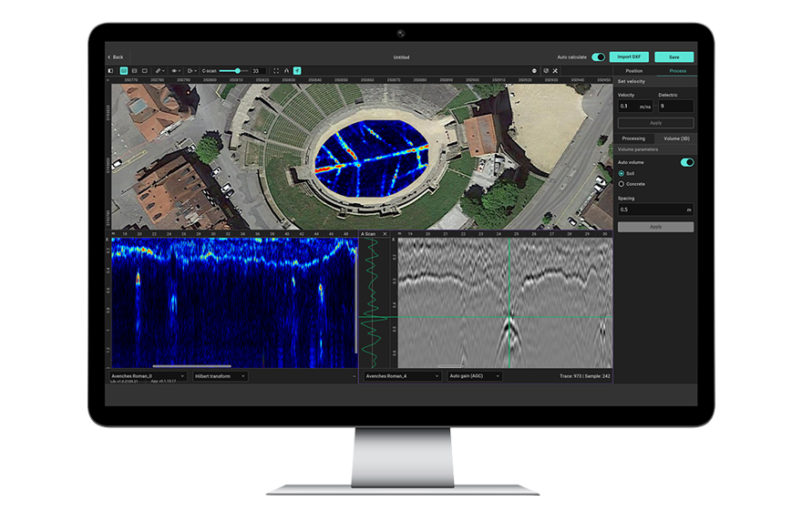Click the crossed tools icon in toolbar
This screenshot has width=802, height=532.
(x=555, y=70)
